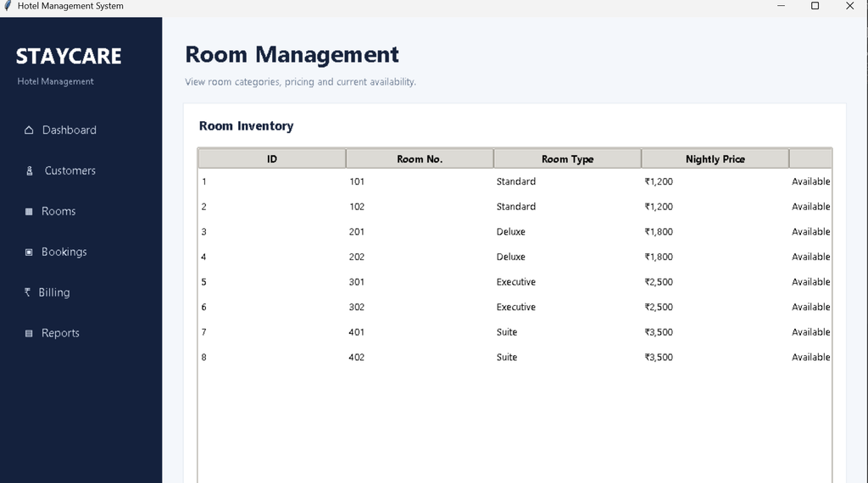
Task: Select room number 401 cell
Action: pos(357,332)
